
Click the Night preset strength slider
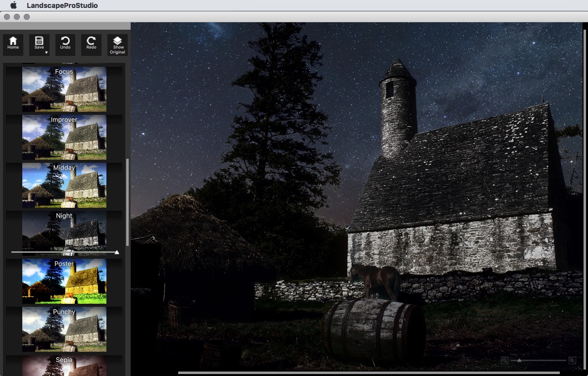(x=64, y=252)
